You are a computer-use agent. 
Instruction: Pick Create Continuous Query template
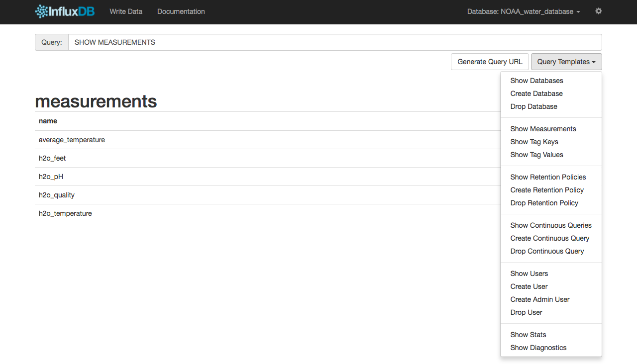tap(549, 238)
